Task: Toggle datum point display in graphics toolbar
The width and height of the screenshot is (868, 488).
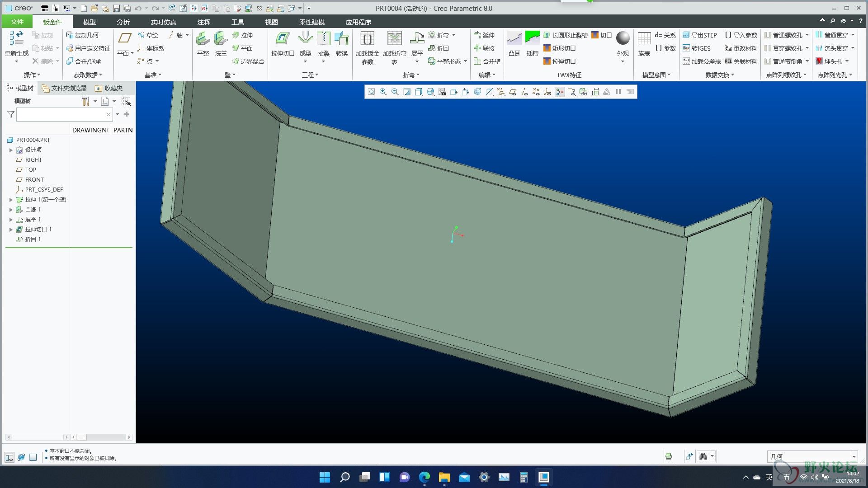Action: 536,92
